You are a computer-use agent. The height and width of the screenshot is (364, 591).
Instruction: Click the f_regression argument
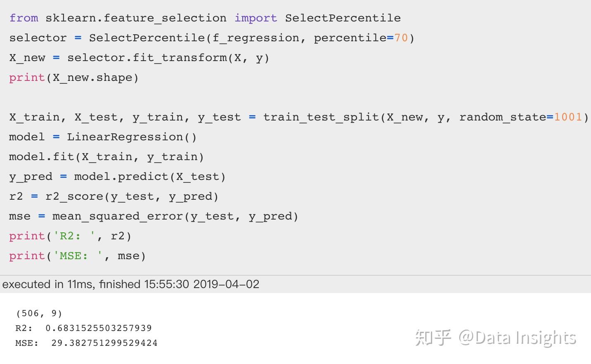click(256, 38)
